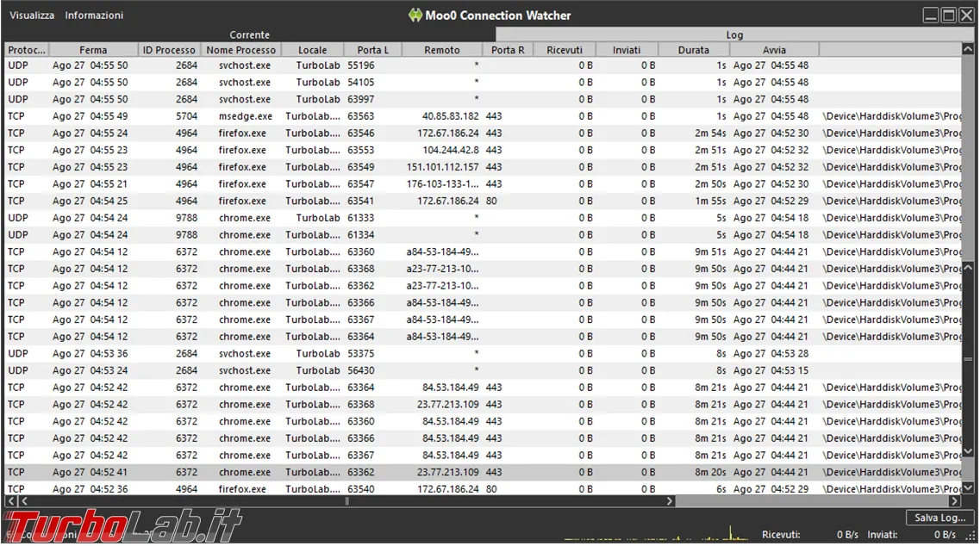Open the Visualizza menu
This screenshot has height=546, width=980.
coord(32,15)
